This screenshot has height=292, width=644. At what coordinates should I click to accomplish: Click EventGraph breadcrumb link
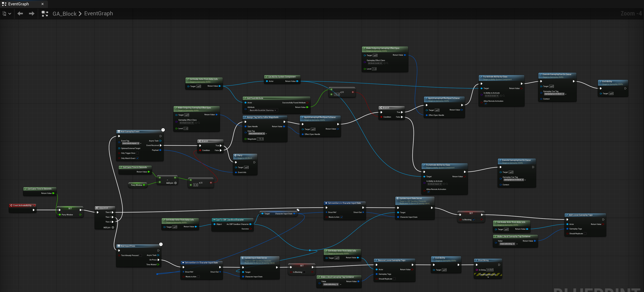pyautogui.click(x=99, y=14)
